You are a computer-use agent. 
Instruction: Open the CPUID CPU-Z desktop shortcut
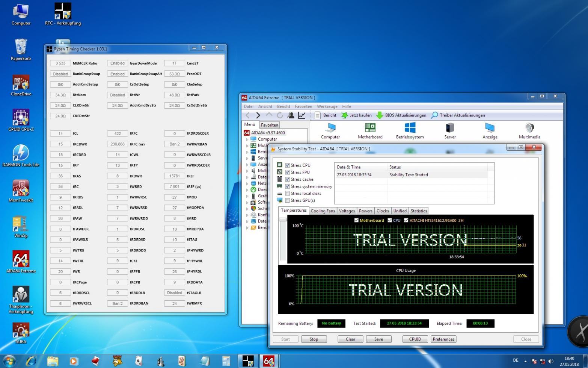click(21, 120)
